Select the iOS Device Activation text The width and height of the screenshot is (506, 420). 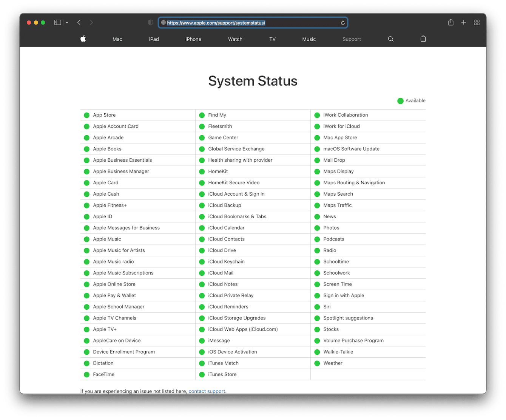233,352
